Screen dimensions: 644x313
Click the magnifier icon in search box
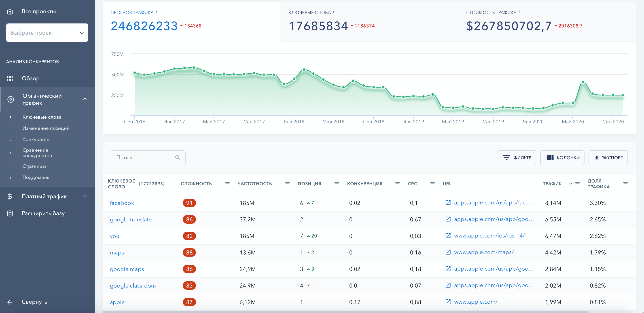(x=178, y=158)
